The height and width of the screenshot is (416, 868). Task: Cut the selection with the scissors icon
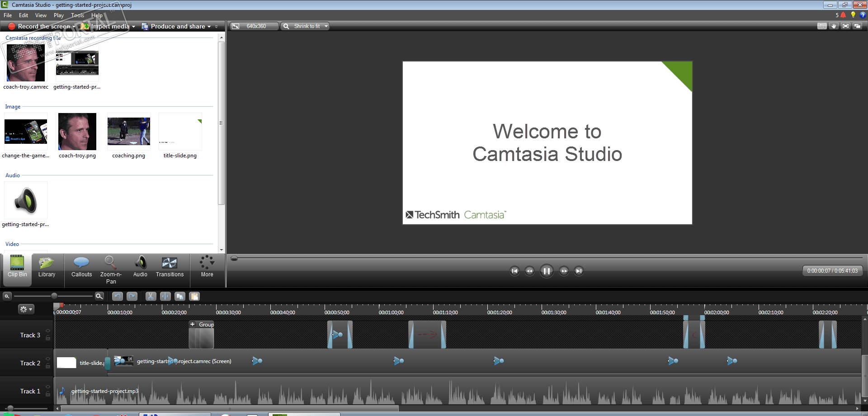point(151,296)
